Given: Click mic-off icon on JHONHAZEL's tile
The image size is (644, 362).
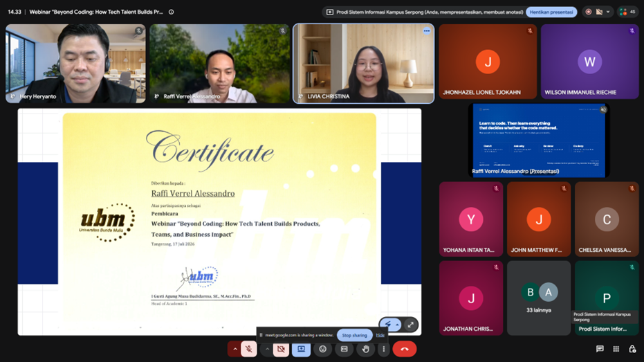Looking at the screenshot, I should tap(530, 31).
